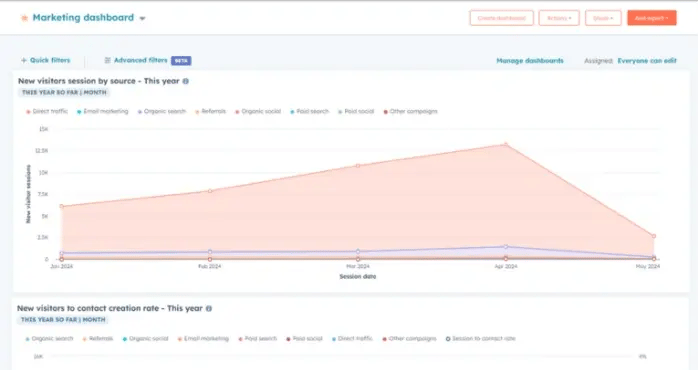Viewport: 700px width, 370px height.
Task: Open the Manage dashboards link
Action: pos(530,61)
